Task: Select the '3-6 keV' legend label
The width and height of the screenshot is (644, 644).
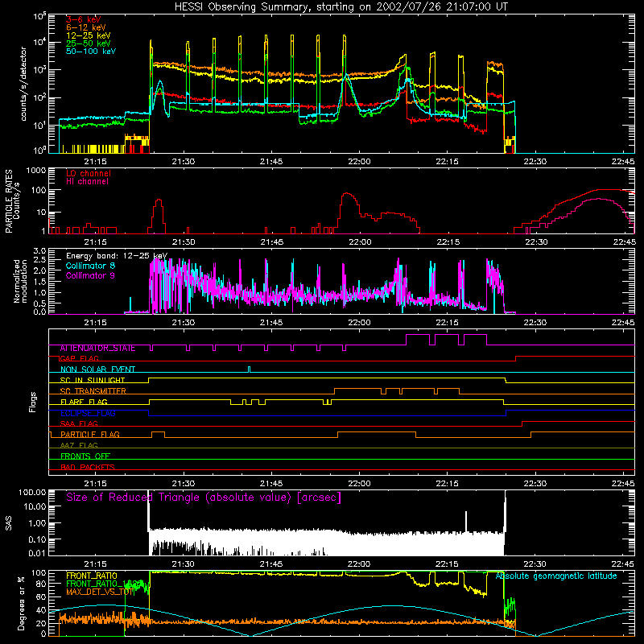Action: (84, 19)
